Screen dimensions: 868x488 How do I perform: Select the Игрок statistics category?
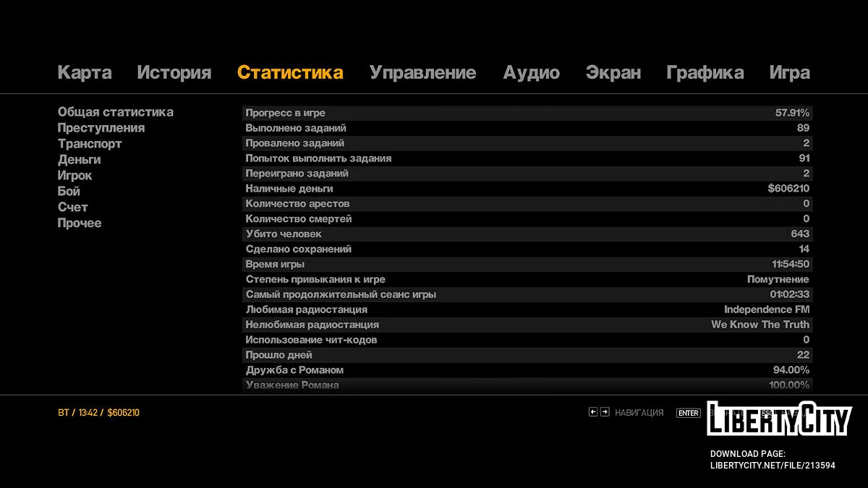coord(75,176)
